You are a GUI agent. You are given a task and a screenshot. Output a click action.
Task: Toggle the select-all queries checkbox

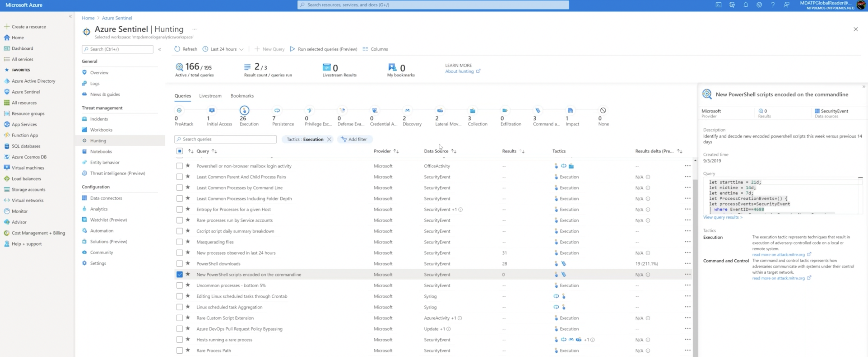click(180, 151)
